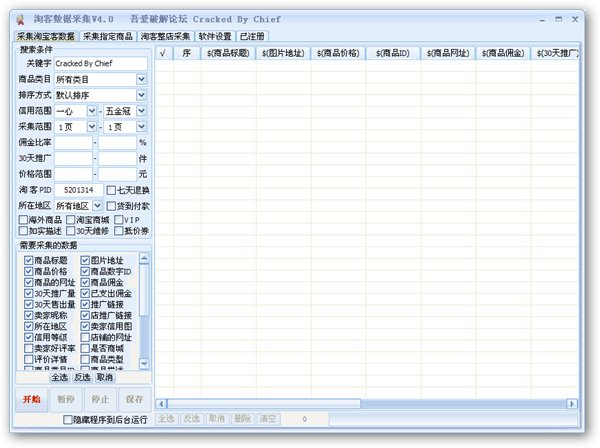
Task: Expand the 信用范围 minimum 一心 dropdown
Action: pyautogui.click(x=92, y=111)
